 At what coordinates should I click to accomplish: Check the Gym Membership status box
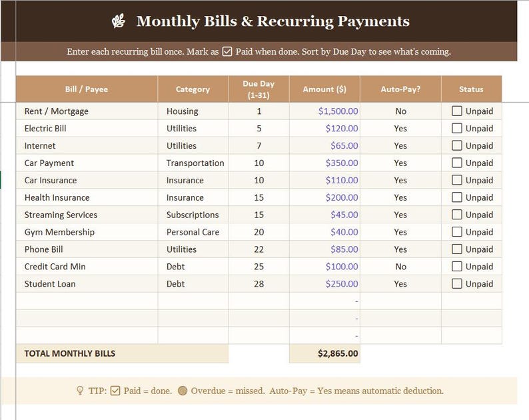[x=456, y=231]
